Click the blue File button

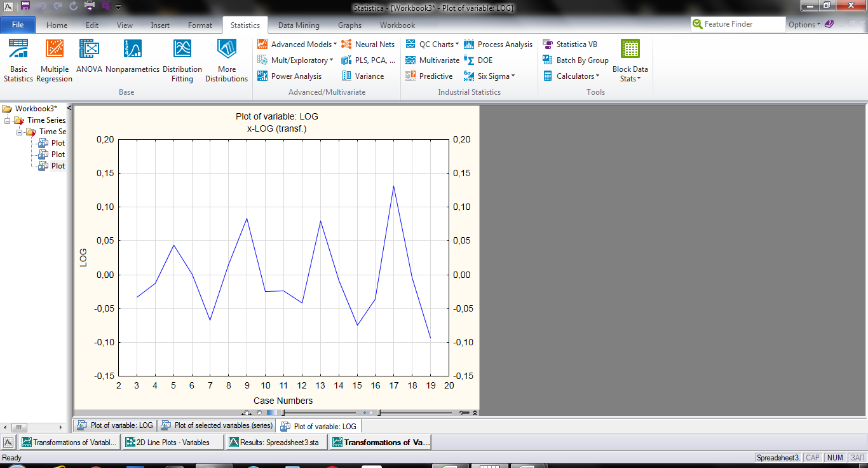click(18, 25)
